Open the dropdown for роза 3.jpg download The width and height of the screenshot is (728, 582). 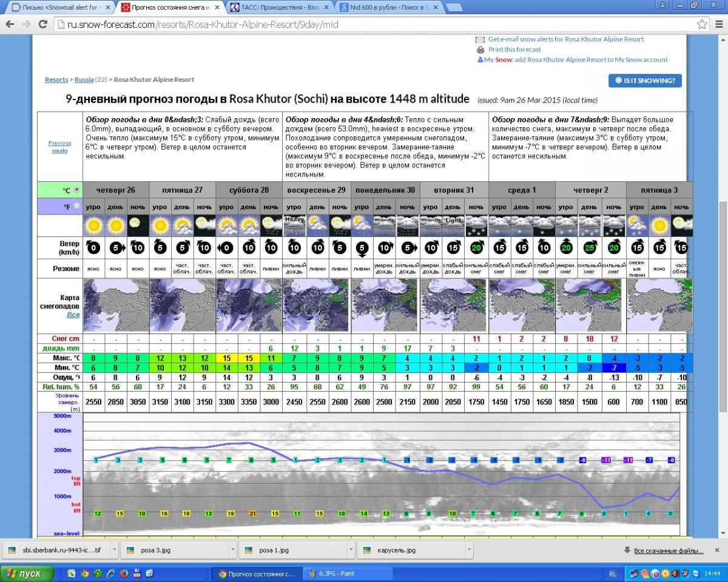(234, 550)
